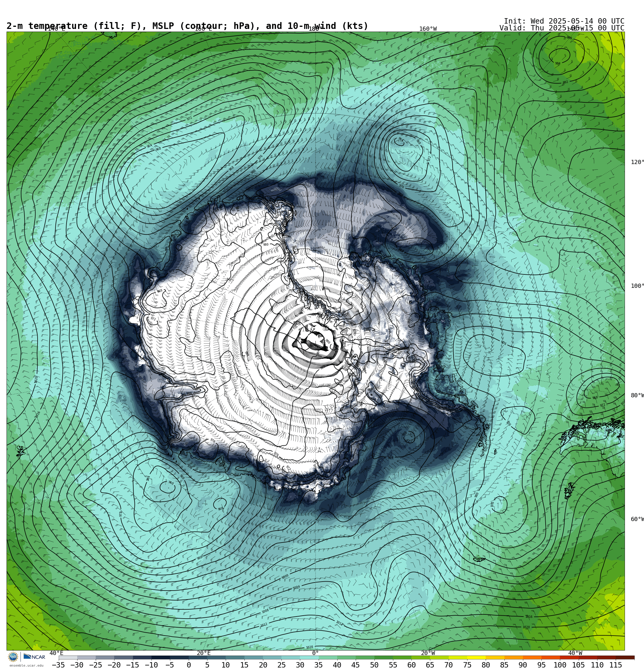The image size is (644, 669).
Task: Click the 115 colorbar tick label
Action: pos(616,665)
